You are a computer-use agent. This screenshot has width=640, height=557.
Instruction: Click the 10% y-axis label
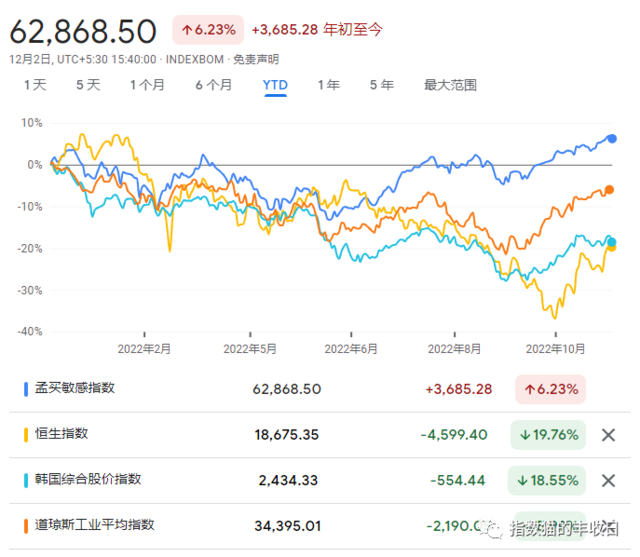click(x=32, y=123)
